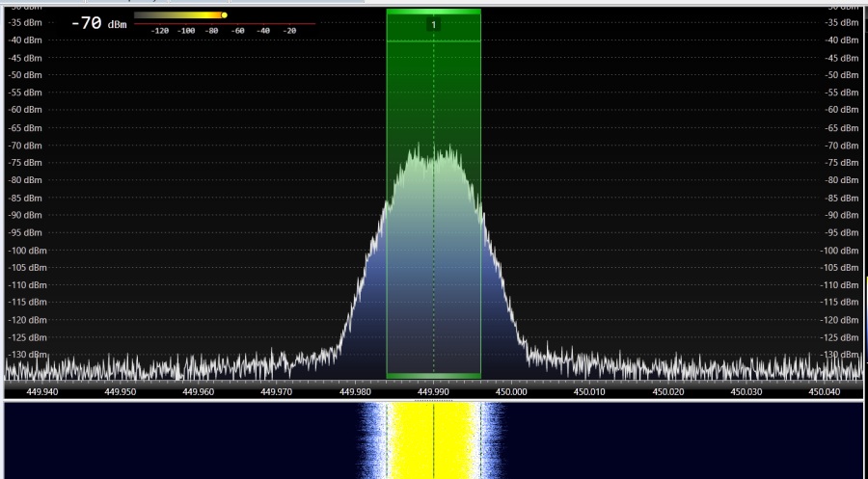The width and height of the screenshot is (868, 479).
Task: Click the -70 dBm label on right axis
Action: (x=841, y=146)
